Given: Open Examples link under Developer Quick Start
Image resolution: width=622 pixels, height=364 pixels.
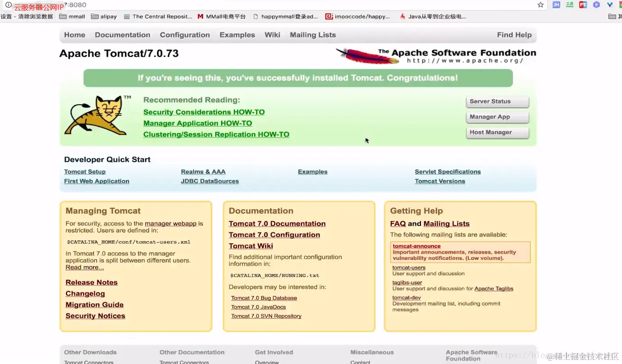Looking at the screenshot, I should point(312,172).
